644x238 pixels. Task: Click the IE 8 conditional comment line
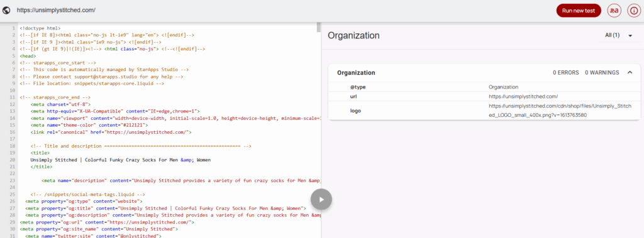pos(107,35)
